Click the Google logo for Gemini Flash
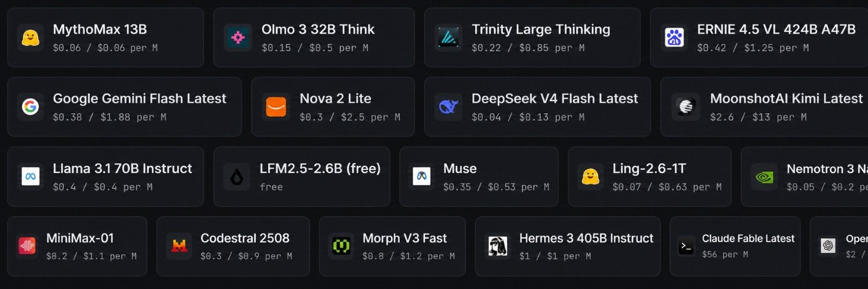This screenshot has height=289, width=868. pos(30,107)
